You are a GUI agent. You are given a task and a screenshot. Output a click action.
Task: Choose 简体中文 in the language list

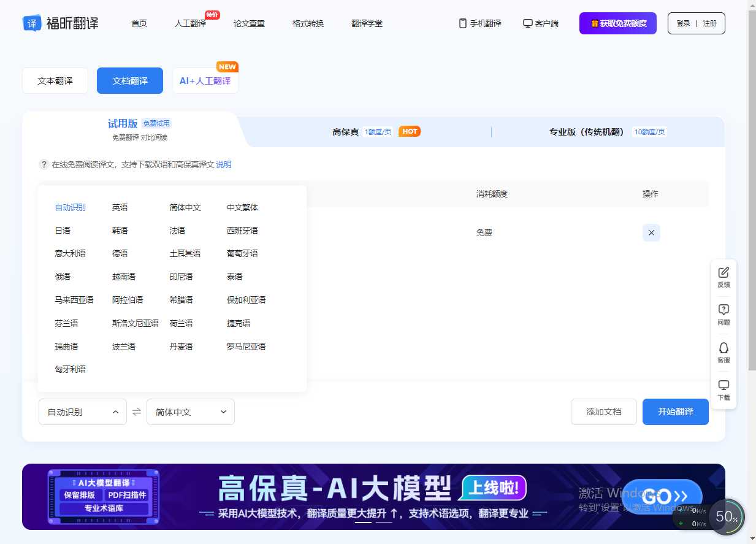185,207
